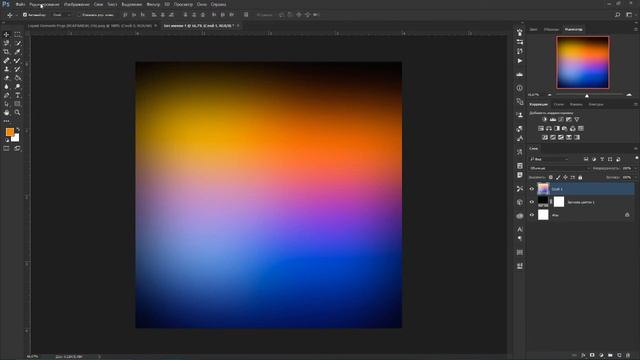Open the Actions play icon in dock
Image resolution: width=640 pixels, height=360 pixels.
click(520, 61)
